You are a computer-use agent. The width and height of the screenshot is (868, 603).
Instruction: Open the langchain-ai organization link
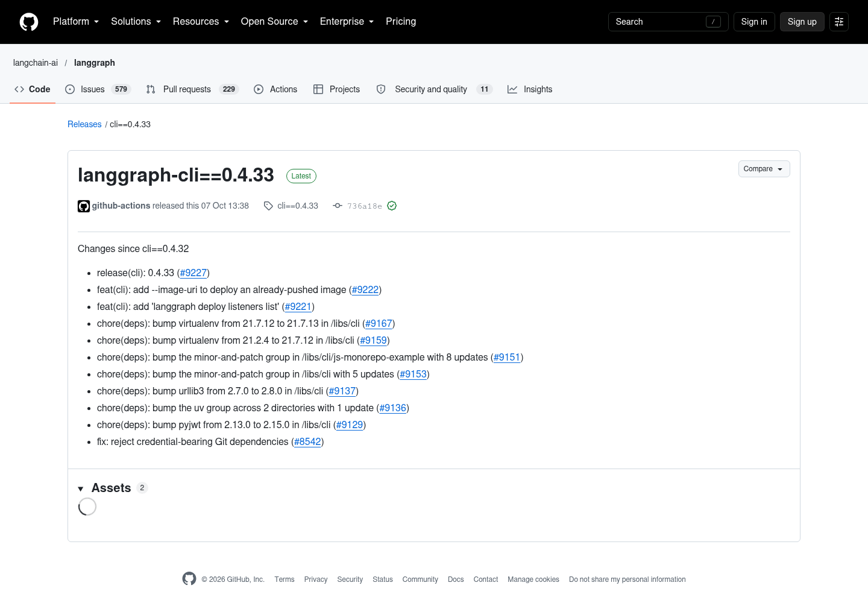(36, 63)
